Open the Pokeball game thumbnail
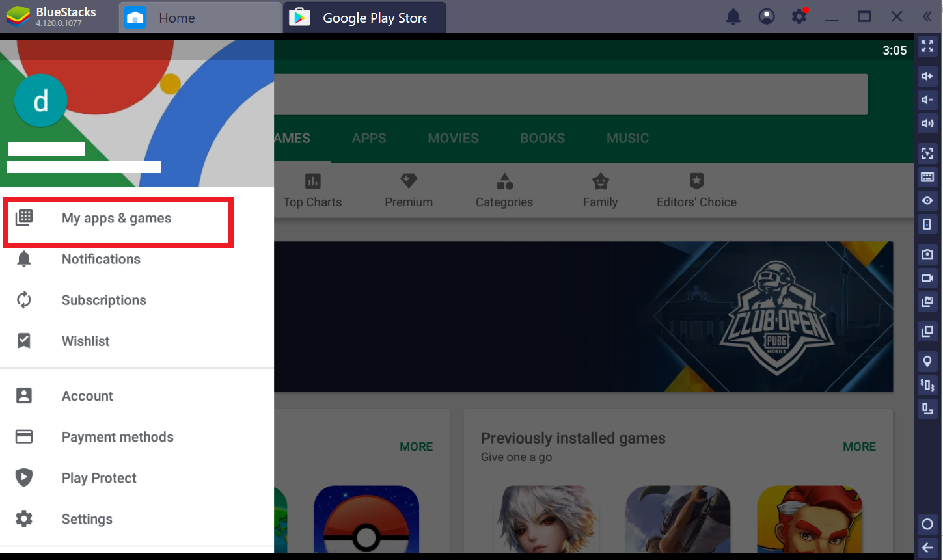This screenshot has height=560, width=943. (366, 519)
